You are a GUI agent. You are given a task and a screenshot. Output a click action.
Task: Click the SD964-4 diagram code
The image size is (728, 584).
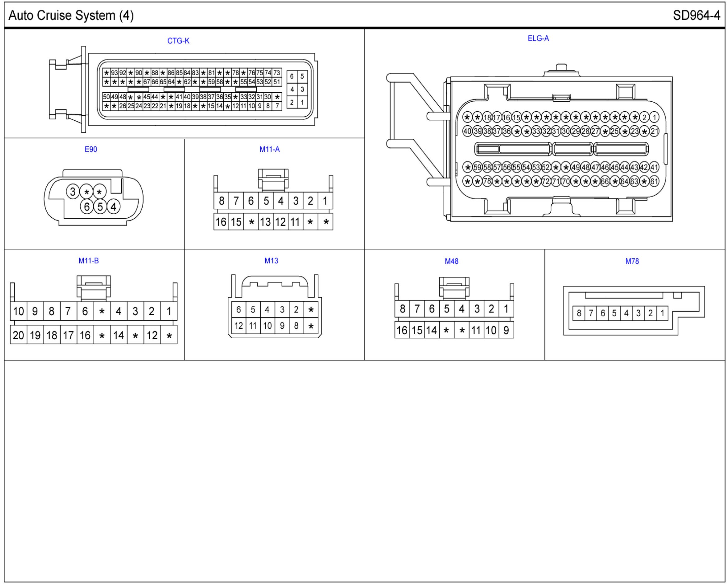point(696,16)
